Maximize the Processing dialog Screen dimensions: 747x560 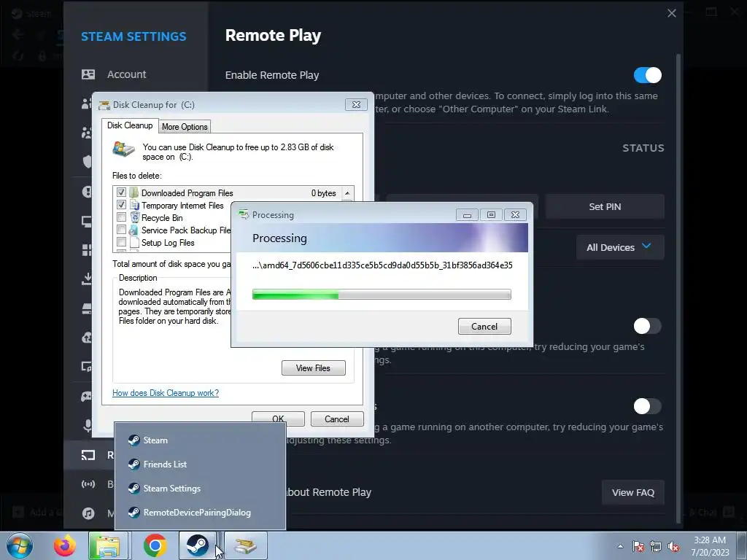point(491,215)
